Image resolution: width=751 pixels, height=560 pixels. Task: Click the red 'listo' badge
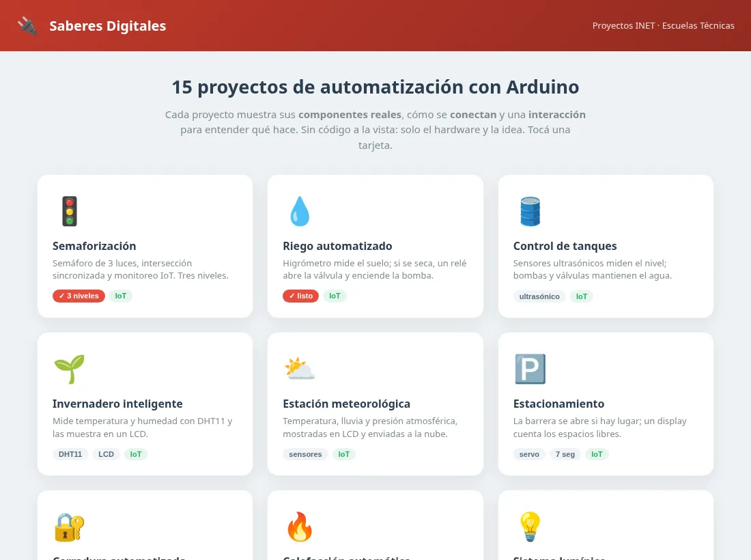[x=301, y=296]
